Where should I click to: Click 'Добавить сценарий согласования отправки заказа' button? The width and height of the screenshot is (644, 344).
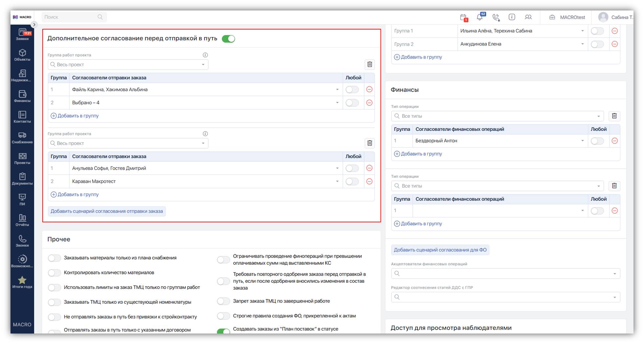click(107, 211)
